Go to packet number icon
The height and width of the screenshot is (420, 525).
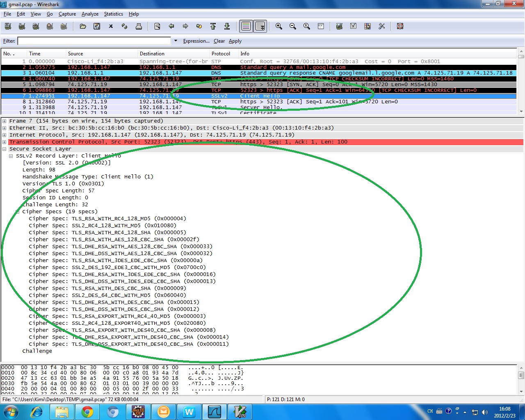(199, 26)
